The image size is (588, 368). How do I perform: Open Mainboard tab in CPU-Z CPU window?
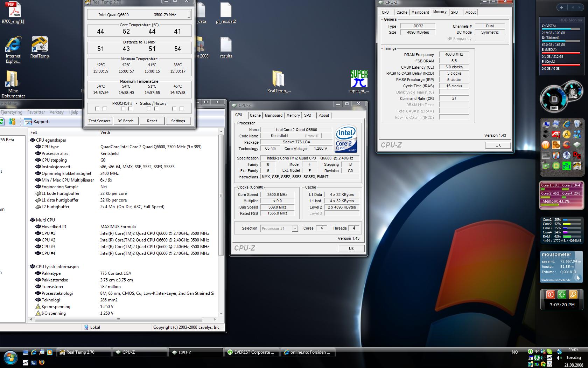pos(273,115)
